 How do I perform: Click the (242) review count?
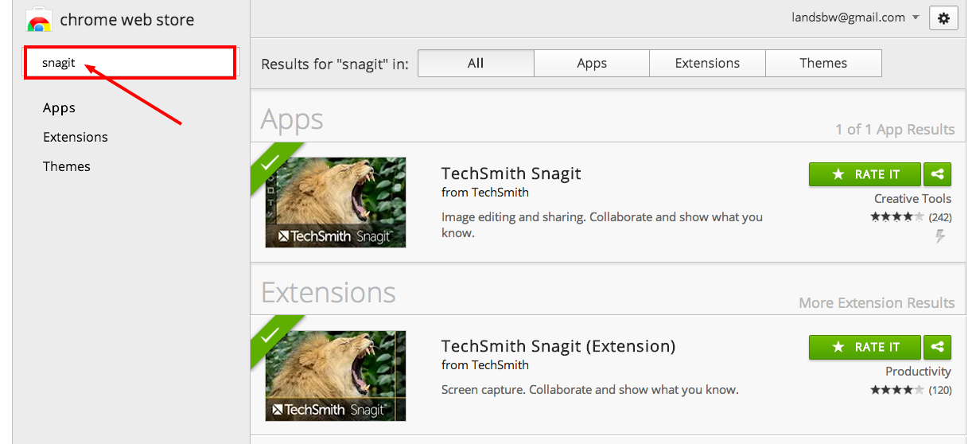[x=940, y=217]
